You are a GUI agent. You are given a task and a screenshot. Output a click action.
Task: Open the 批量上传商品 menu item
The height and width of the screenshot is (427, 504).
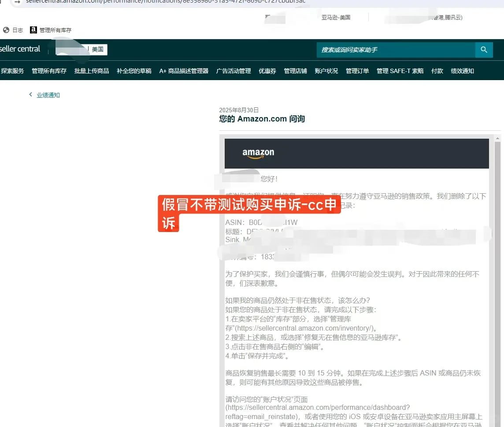coord(92,71)
